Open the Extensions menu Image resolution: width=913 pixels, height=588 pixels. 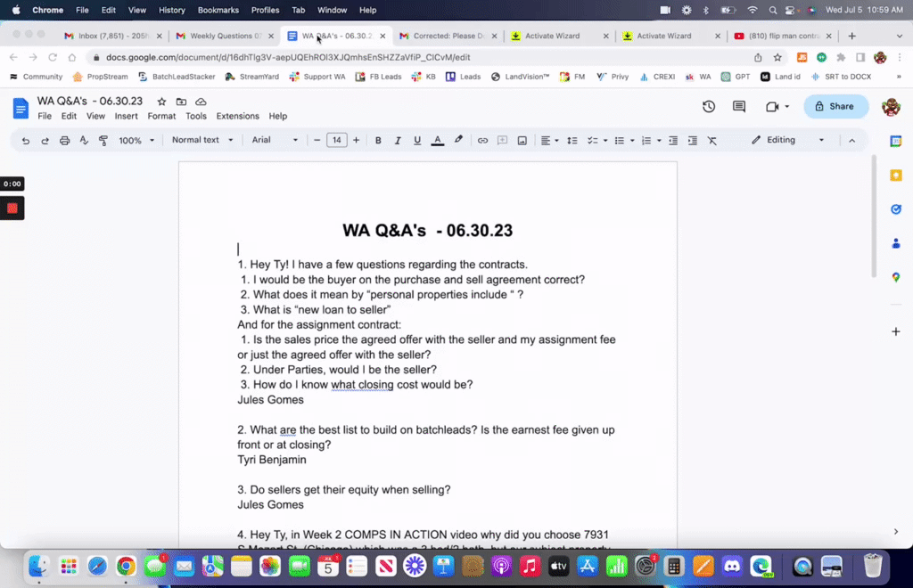[x=237, y=116]
